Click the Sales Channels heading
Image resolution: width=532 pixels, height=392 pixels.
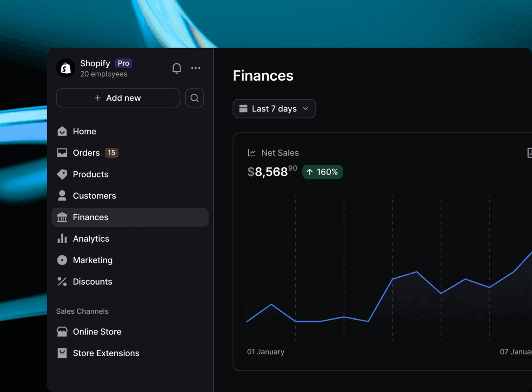(x=83, y=311)
